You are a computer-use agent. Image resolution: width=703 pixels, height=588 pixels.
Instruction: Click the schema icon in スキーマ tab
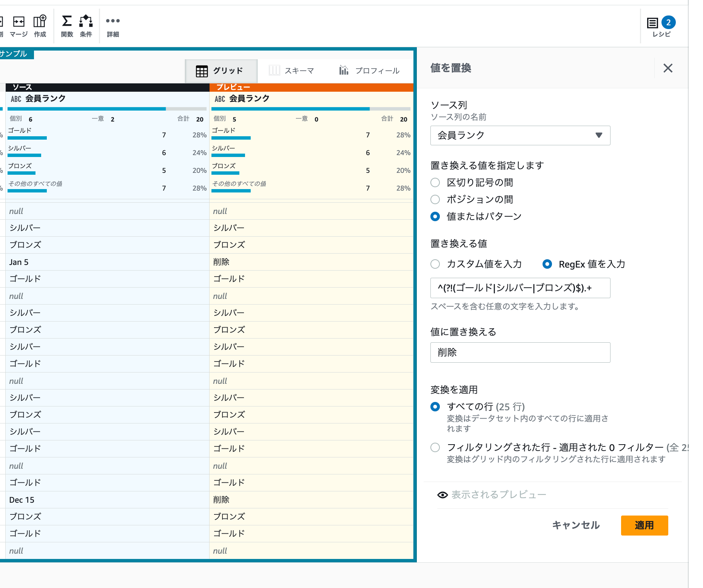pos(274,71)
